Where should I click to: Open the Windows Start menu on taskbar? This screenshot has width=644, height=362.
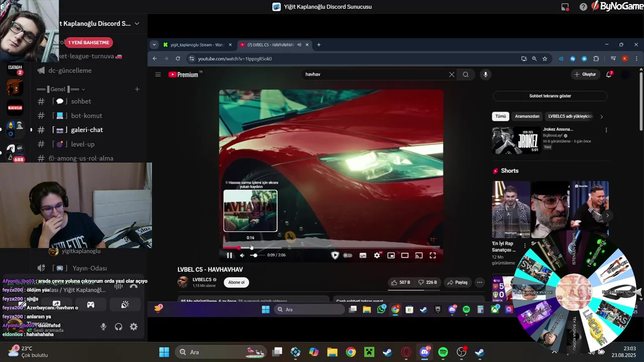(164, 352)
